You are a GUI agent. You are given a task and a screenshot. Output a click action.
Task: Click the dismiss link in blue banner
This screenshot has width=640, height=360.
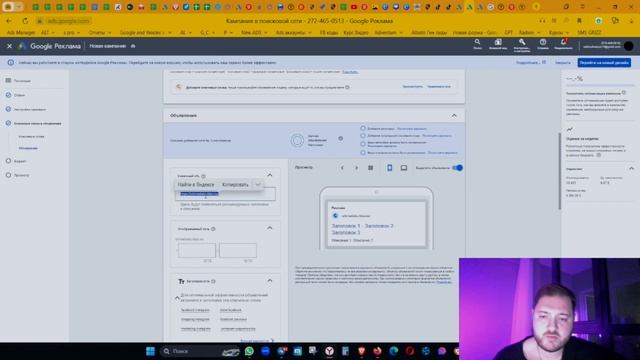(563, 63)
